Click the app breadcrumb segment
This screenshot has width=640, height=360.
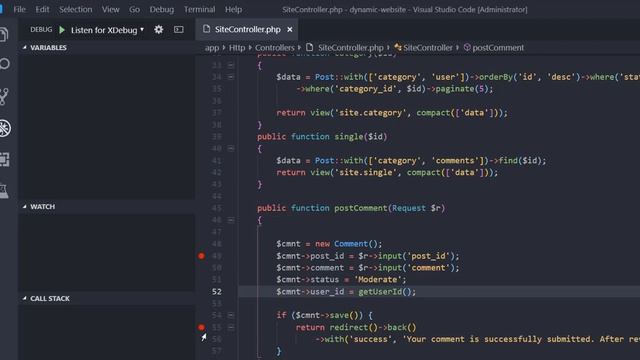tap(212, 48)
